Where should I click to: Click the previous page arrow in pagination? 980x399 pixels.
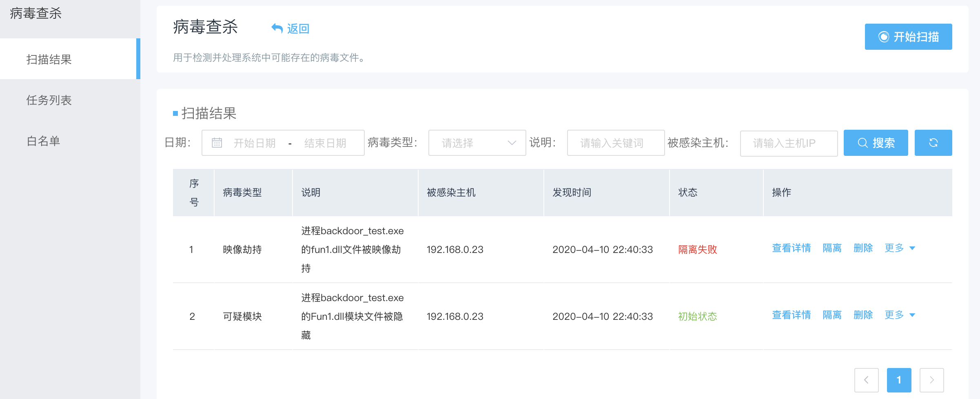point(867,380)
